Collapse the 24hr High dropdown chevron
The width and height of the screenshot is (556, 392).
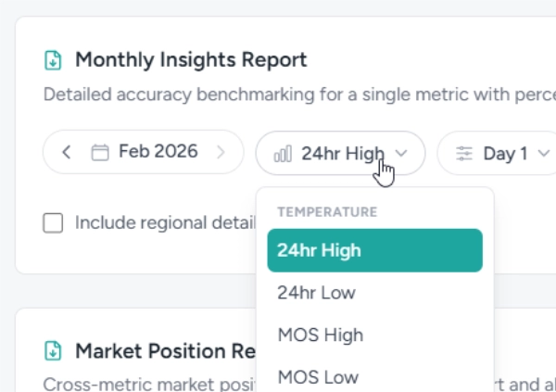(401, 153)
